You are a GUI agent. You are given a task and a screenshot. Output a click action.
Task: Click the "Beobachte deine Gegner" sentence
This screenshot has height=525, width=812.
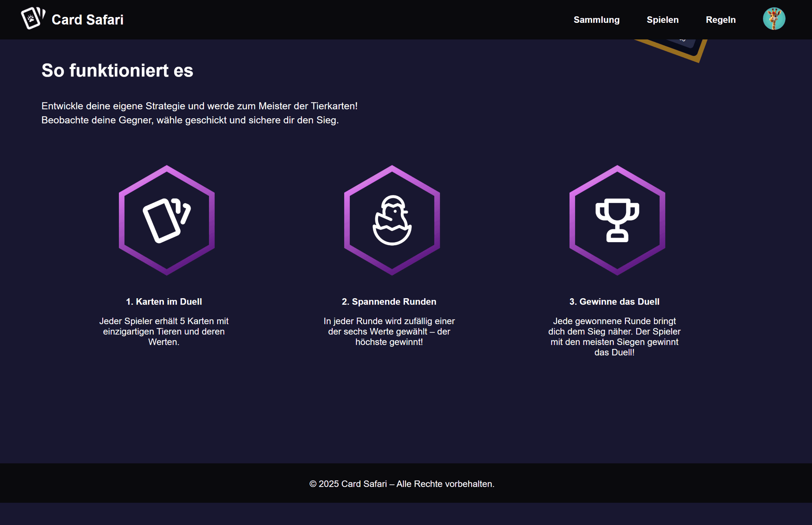coord(190,120)
